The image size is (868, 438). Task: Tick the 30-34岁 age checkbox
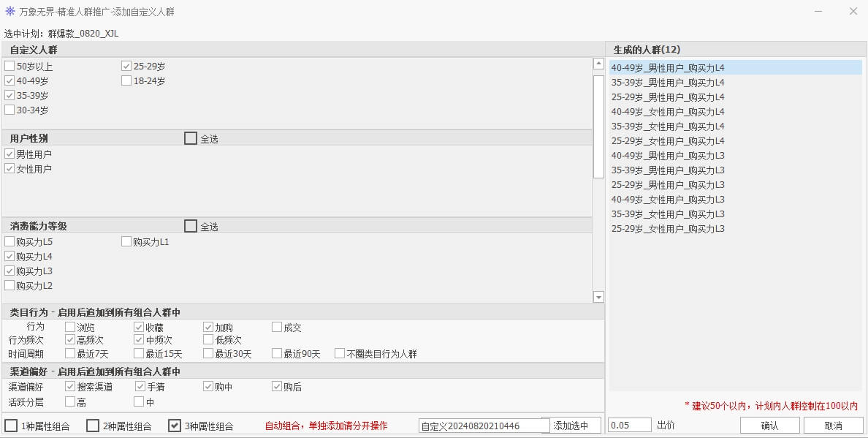(x=9, y=110)
